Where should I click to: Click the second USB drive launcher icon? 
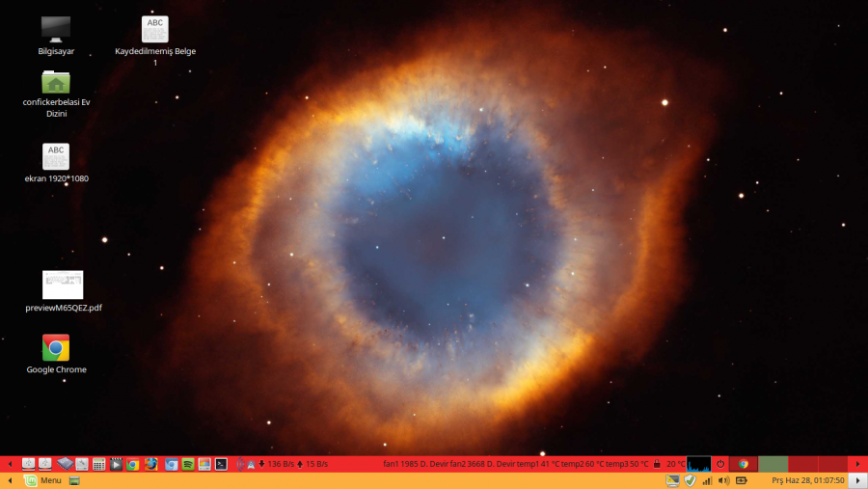point(44,464)
